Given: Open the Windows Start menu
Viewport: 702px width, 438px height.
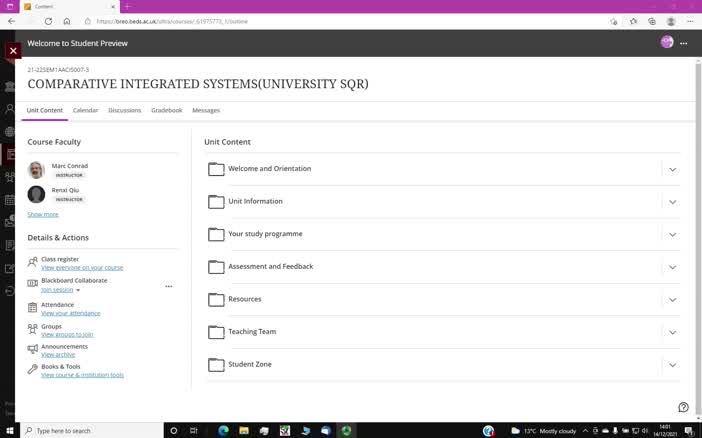Looking at the screenshot, I should (x=9, y=430).
